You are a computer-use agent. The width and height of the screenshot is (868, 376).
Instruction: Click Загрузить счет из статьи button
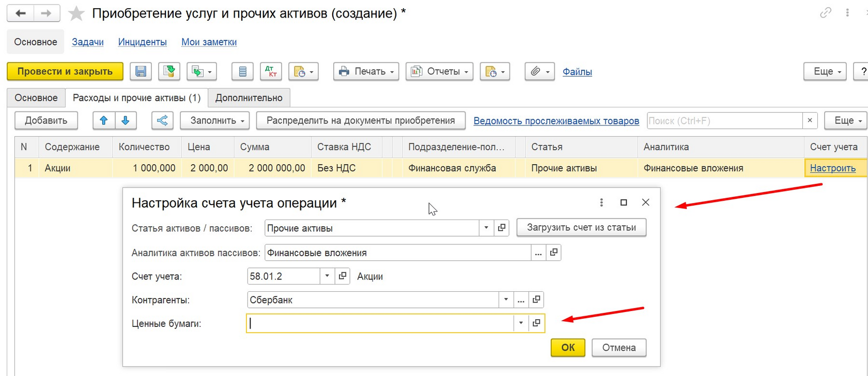tap(581, 227)
